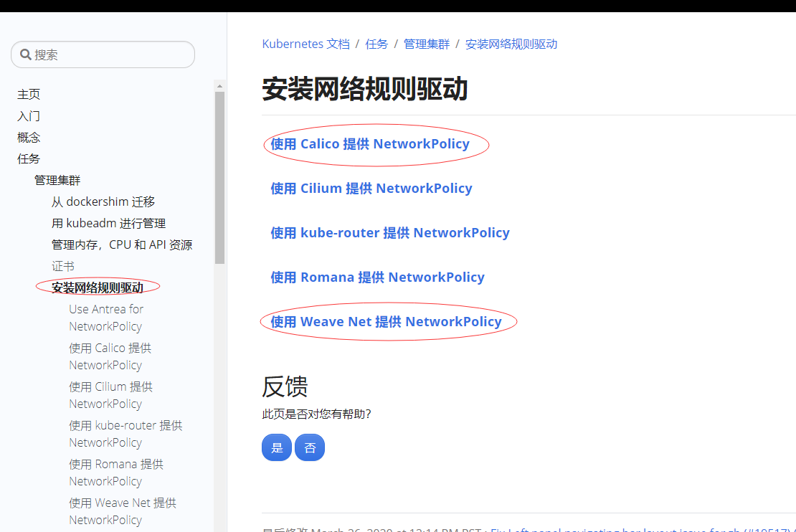Open sidebar item 使用 Cilium 提供 NetworkPolicy

click(x=110, y=395)
